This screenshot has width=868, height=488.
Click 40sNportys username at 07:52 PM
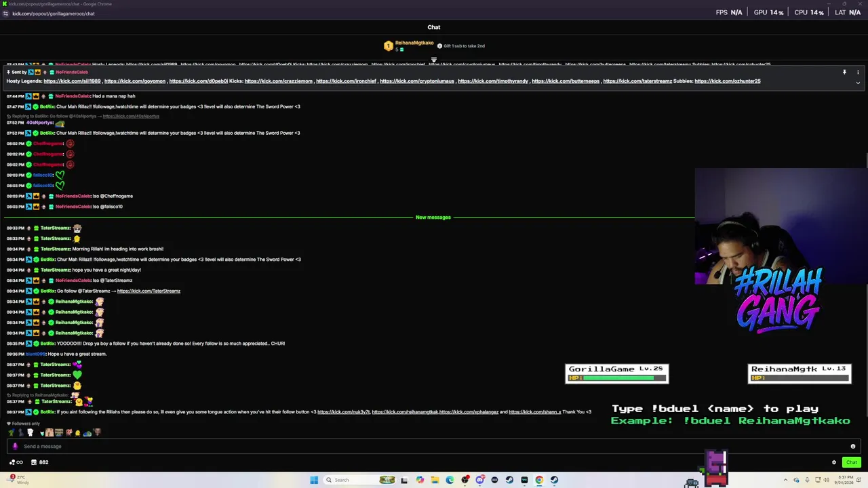click(39, 123)
